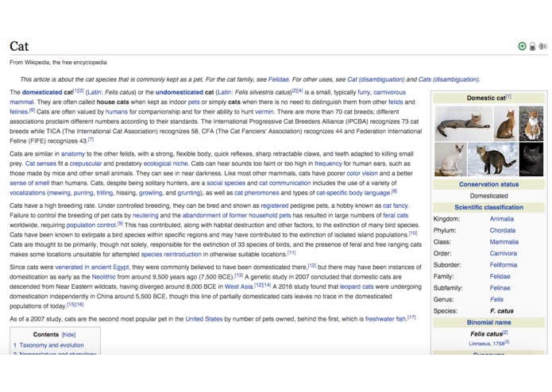552x392 pixels.
Task: Open the white Siamese cat thumbnail
Action: click(x=450, y=159)
